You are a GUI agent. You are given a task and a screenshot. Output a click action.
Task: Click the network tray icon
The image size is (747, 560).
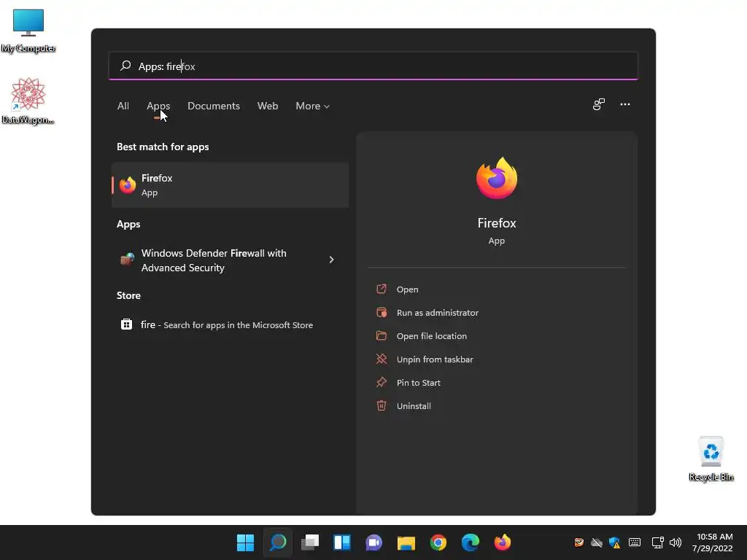tap(658, 542)
